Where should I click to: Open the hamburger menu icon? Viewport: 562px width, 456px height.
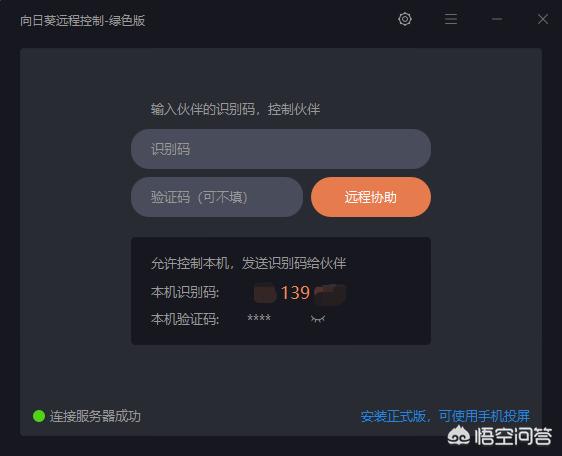[451, 19]
